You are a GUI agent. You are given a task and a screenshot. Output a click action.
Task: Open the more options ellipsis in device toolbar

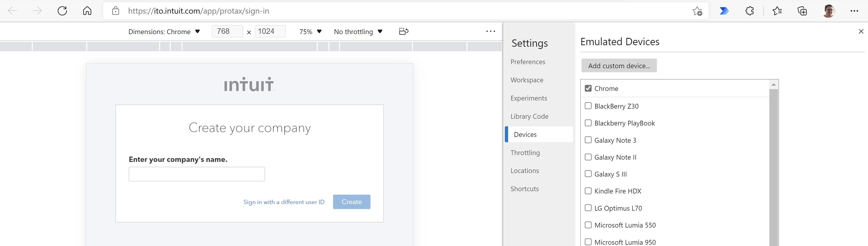tap(490, 31)
